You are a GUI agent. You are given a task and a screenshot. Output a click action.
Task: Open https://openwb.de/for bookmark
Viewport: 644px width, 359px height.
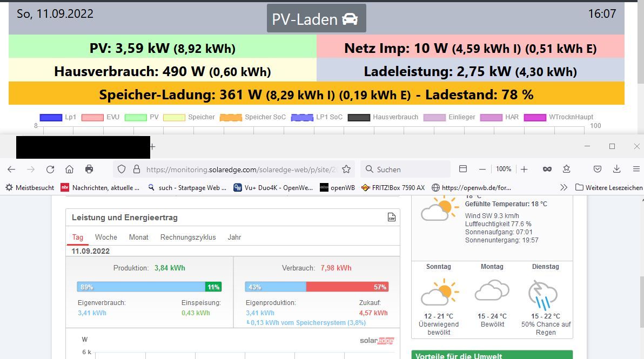pos(472,187)
